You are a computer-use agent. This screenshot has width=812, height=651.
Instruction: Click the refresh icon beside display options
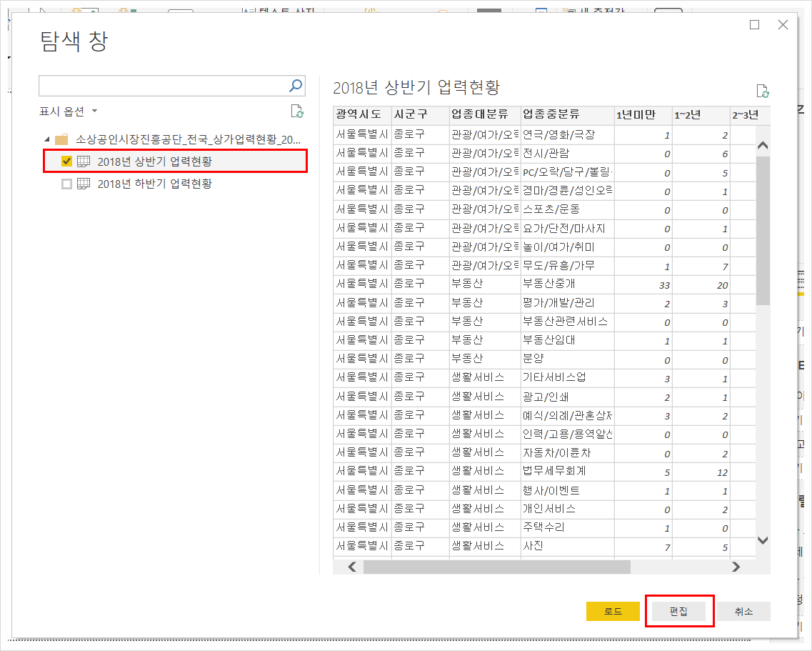coord(296,111)
